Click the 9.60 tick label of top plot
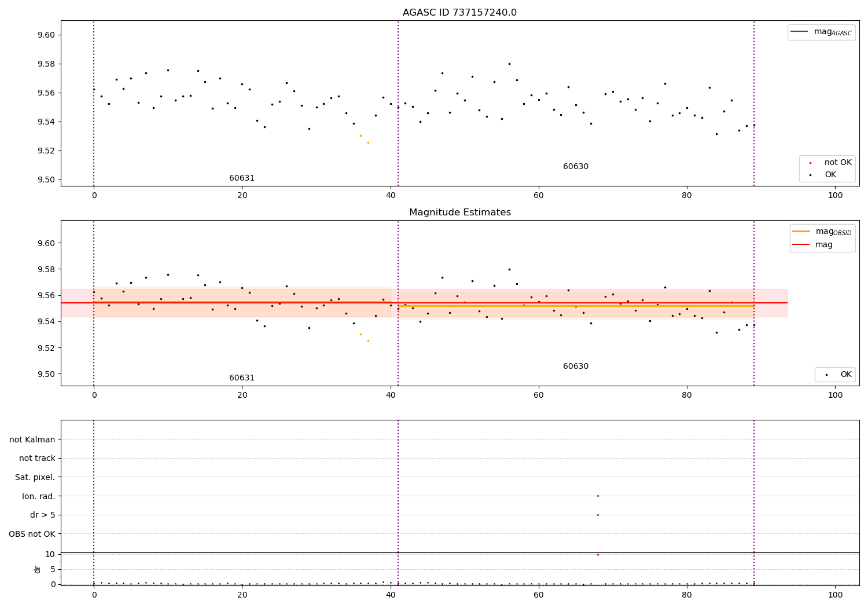 [46, 35]
